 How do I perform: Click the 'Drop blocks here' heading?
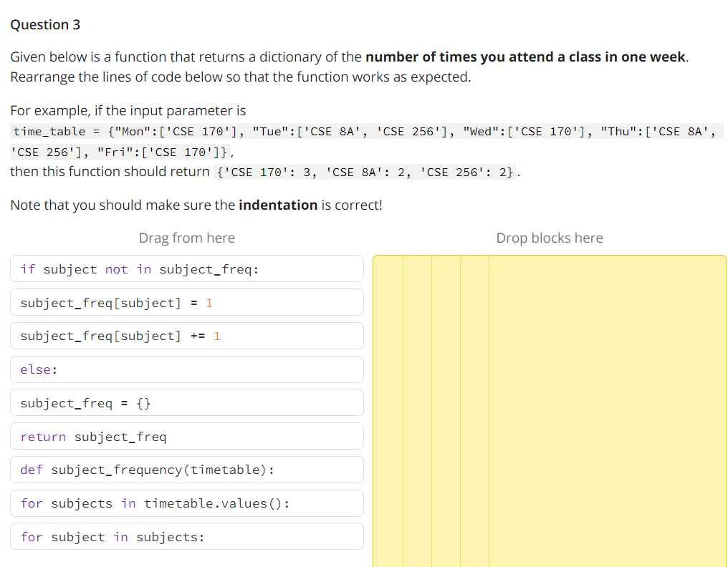coord(549,238)
